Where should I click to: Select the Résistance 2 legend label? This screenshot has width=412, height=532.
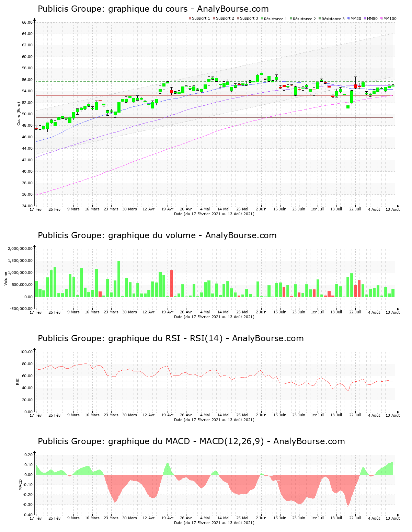pos(304,19)
